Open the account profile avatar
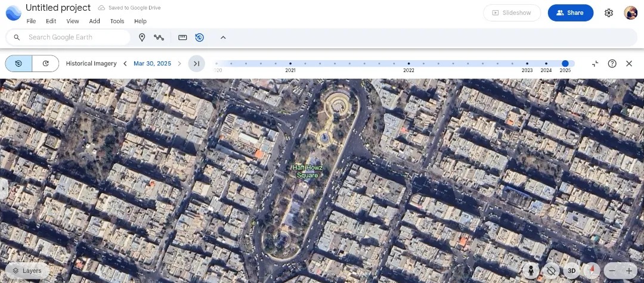The height and width of the screenshot is (283, 644). click(630, 13)
